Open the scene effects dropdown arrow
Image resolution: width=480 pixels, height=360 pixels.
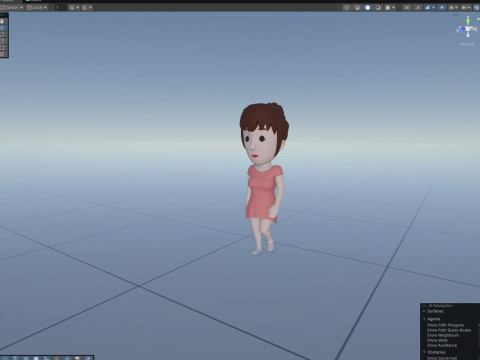434,7
